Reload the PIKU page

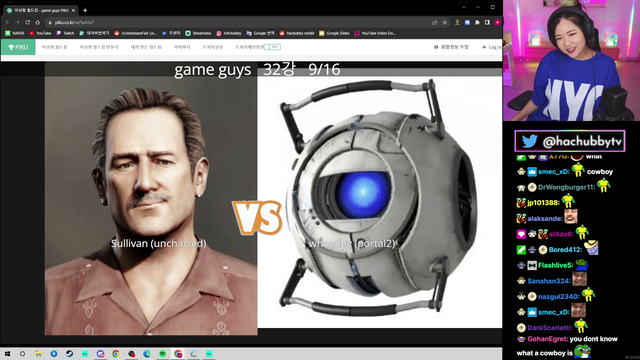pyautogui.click(x=28, y=22)
